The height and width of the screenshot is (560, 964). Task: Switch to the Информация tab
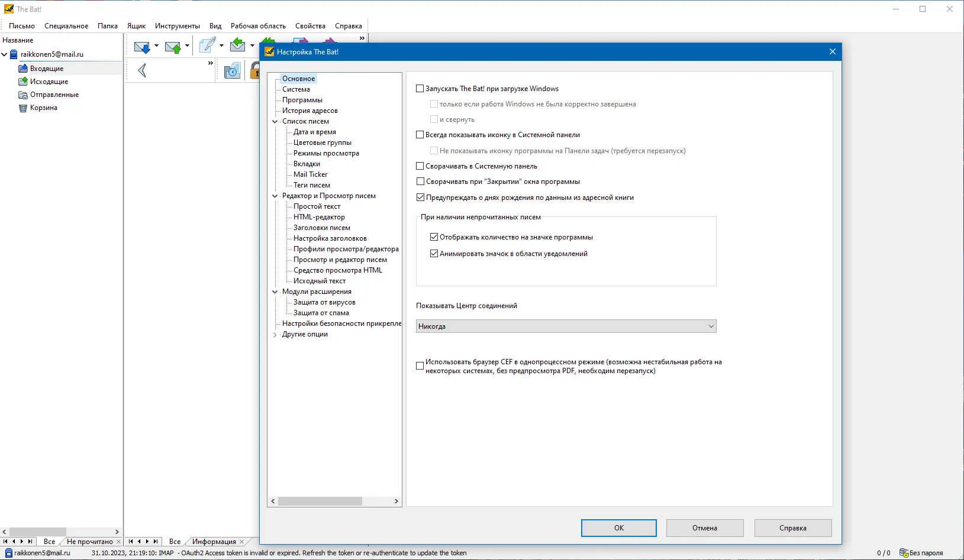click(214, 542)
